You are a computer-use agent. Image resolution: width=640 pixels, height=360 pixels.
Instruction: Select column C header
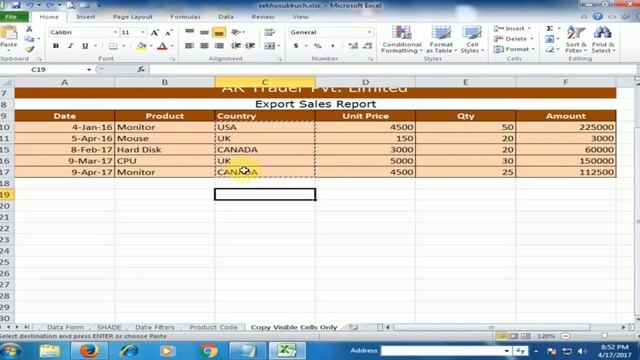point(265,82)
